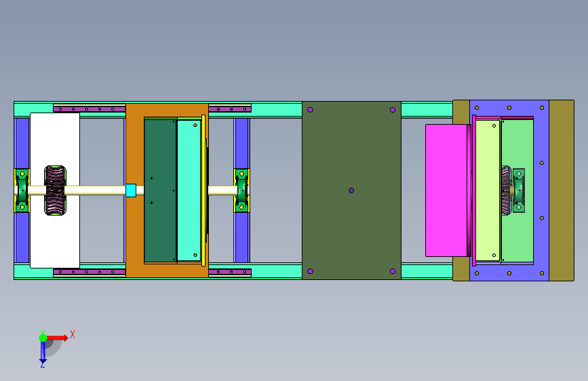
Task: Pick the bevel gear in the right assembly
Action: pos(506,190)
